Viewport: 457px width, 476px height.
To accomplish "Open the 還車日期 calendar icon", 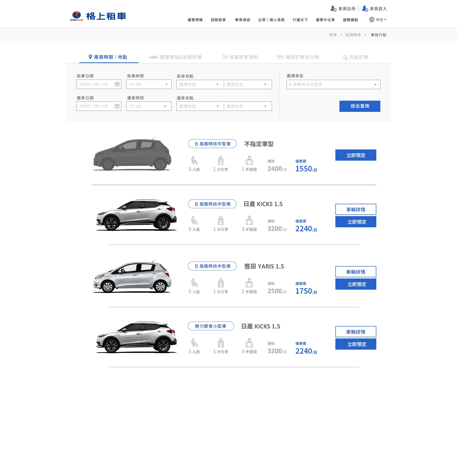I will click(x=117, y=106).
